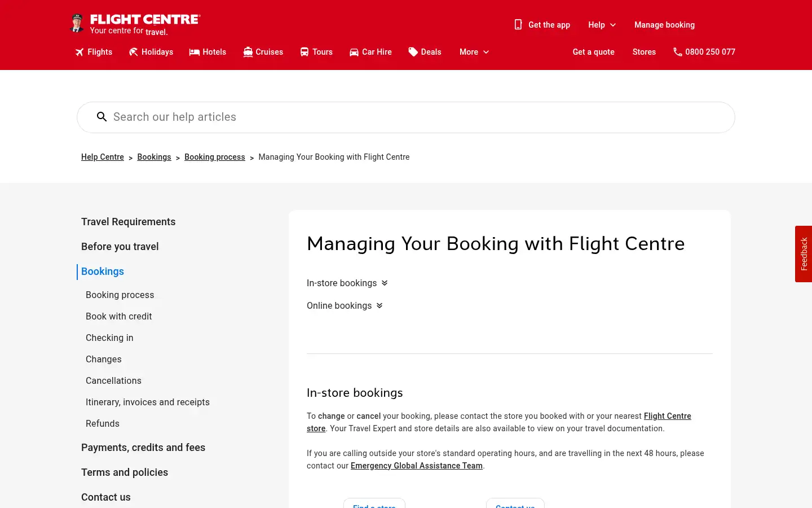This screenshot has height=508, width=812.
Task: Click the telephone icon next to 0800 250 077
Action: point(678,52)
